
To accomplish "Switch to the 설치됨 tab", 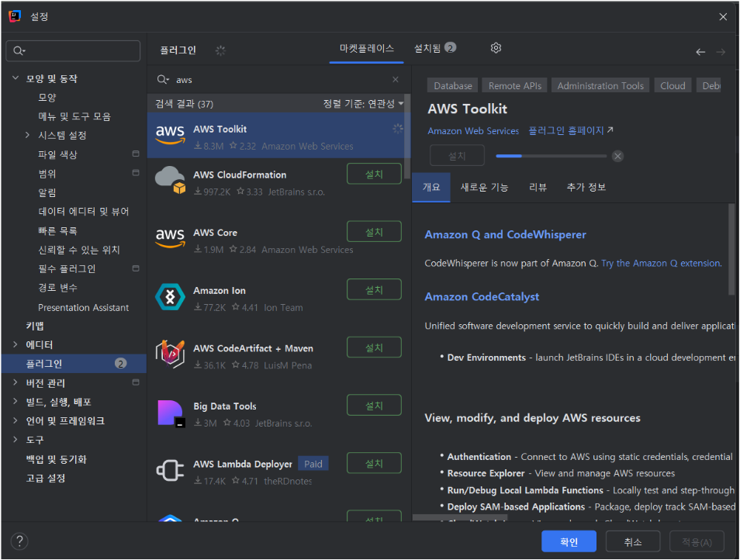I will 434,48.
